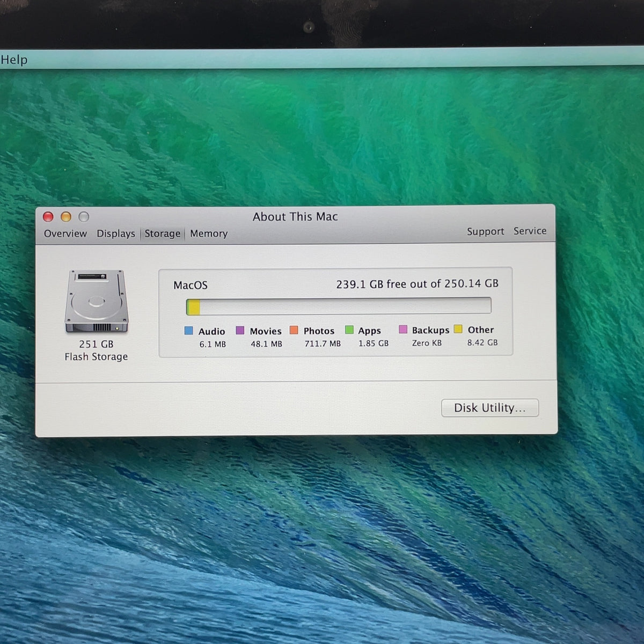Click the Disk Utility button
This screenshot has width=644, height=644.
[x=490, y=408]
